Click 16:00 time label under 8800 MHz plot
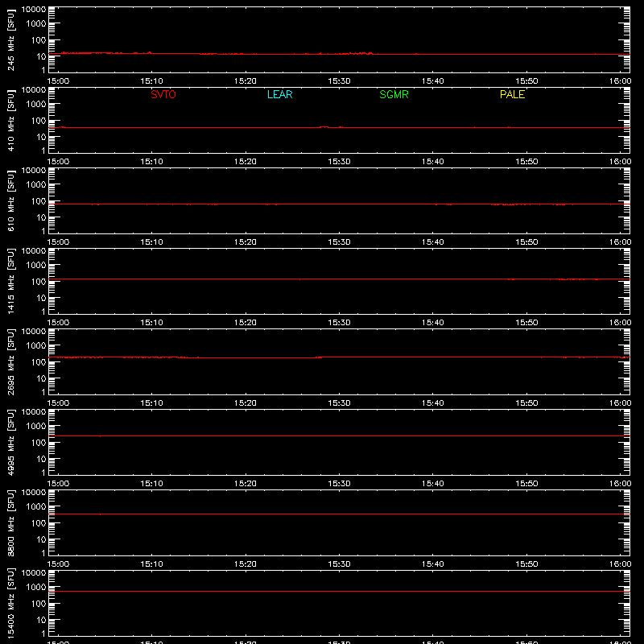The height and width of the screenshot is (644, 644). [620, 564]
